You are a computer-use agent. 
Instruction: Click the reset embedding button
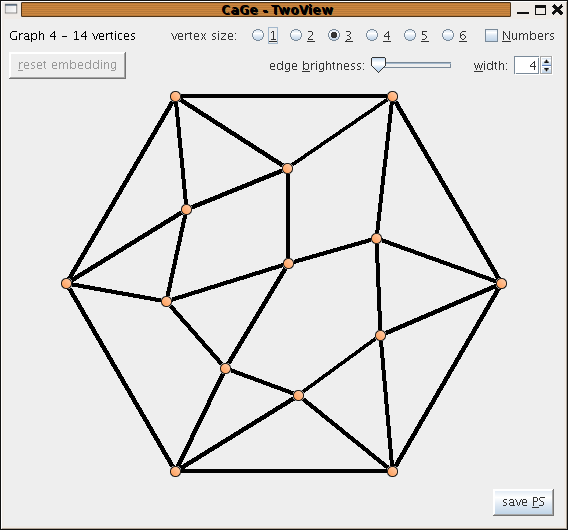[67, 65]
